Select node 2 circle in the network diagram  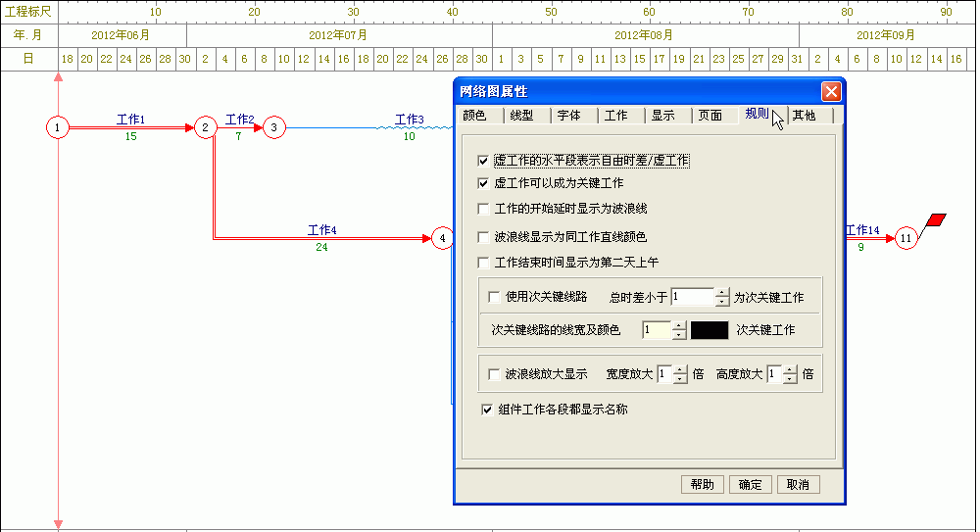[205, 127]
